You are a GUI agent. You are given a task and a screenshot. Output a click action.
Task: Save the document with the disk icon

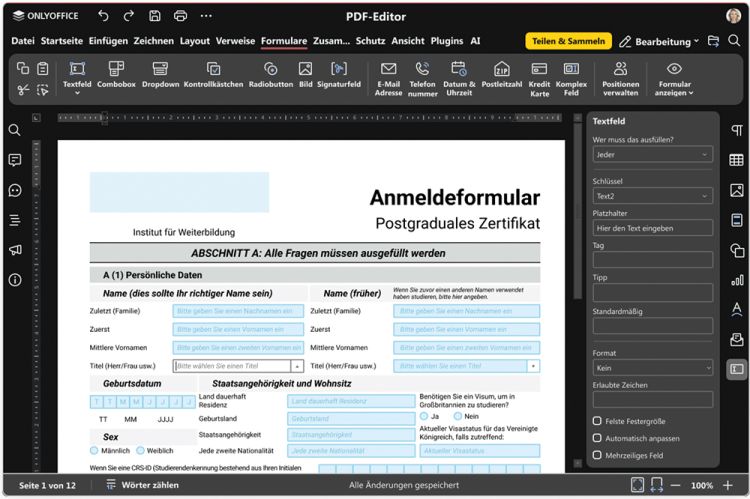(x=154, y=16)
